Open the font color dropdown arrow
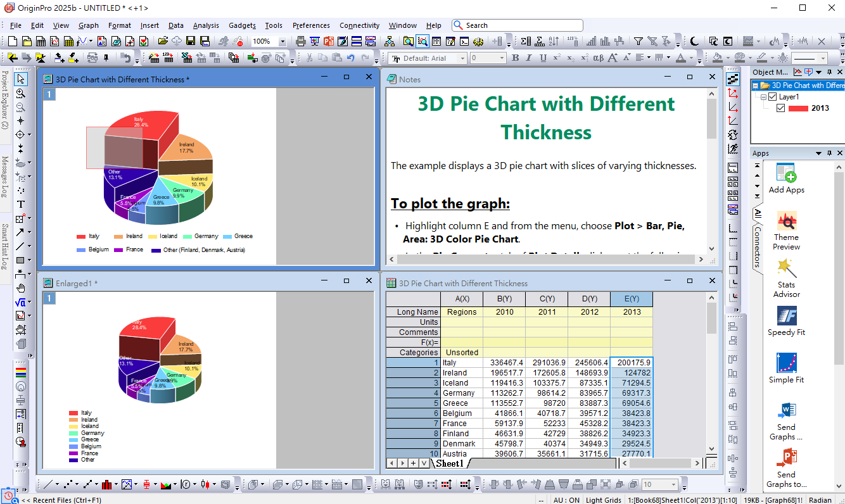 (x=690, y=58)
